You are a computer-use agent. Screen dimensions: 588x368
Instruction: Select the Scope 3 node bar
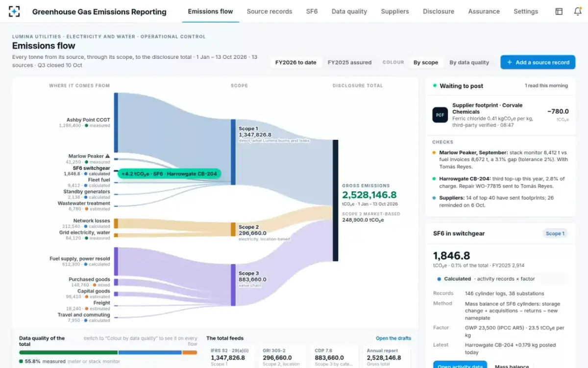(x=233, y=285)
